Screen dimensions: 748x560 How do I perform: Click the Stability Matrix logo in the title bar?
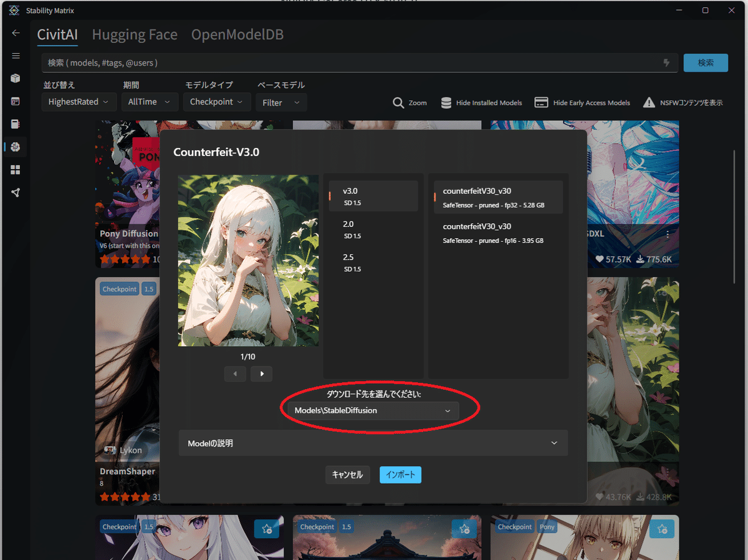click(x=13, y=10)
